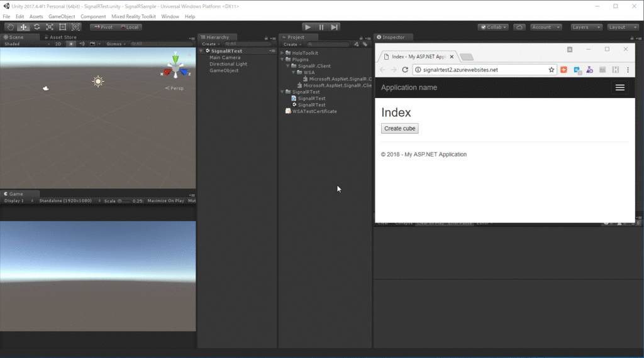The width and height of the screenshot is (644, 358).
Task: Click Project search by type icon
Action: tap(356, 45)
